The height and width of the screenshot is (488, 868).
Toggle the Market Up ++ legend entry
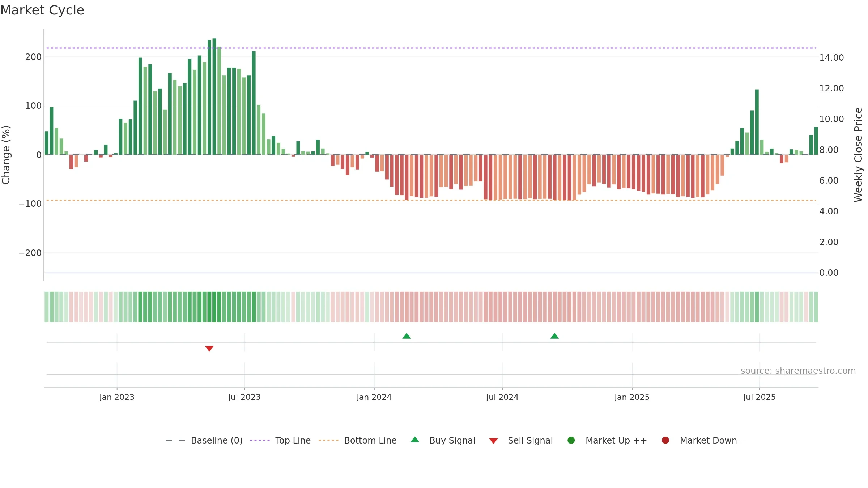(x=607, y=440)
